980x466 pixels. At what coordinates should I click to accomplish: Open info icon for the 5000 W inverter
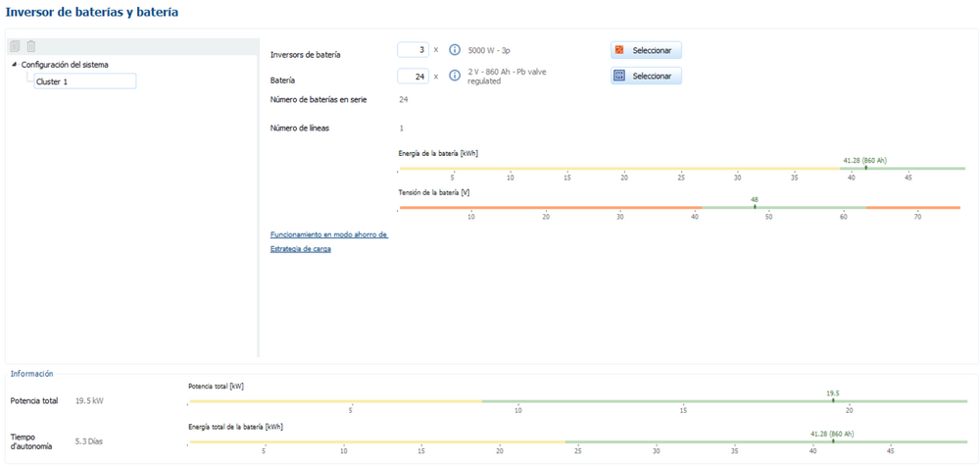[x=454, y=50]
